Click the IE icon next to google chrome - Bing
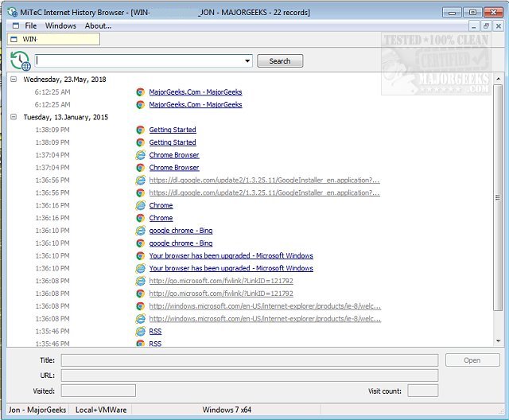The width and height of the screenshot is (509, 420). pyautogui.click(x=140, y=231)
